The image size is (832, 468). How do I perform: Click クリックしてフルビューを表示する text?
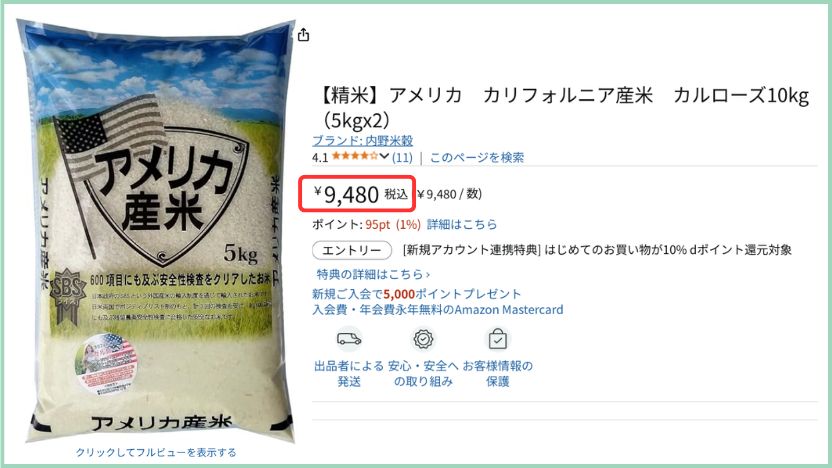coord(156,453)
